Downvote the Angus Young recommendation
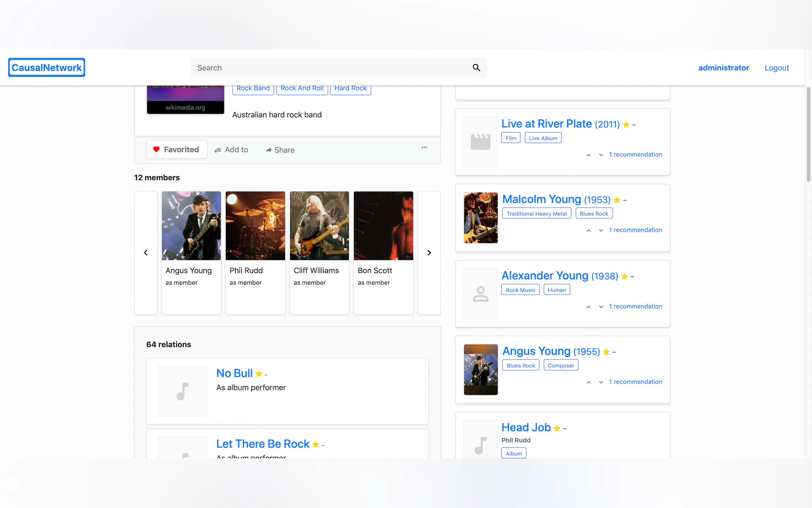Viewport: 812px width, 508px height. 601,382
